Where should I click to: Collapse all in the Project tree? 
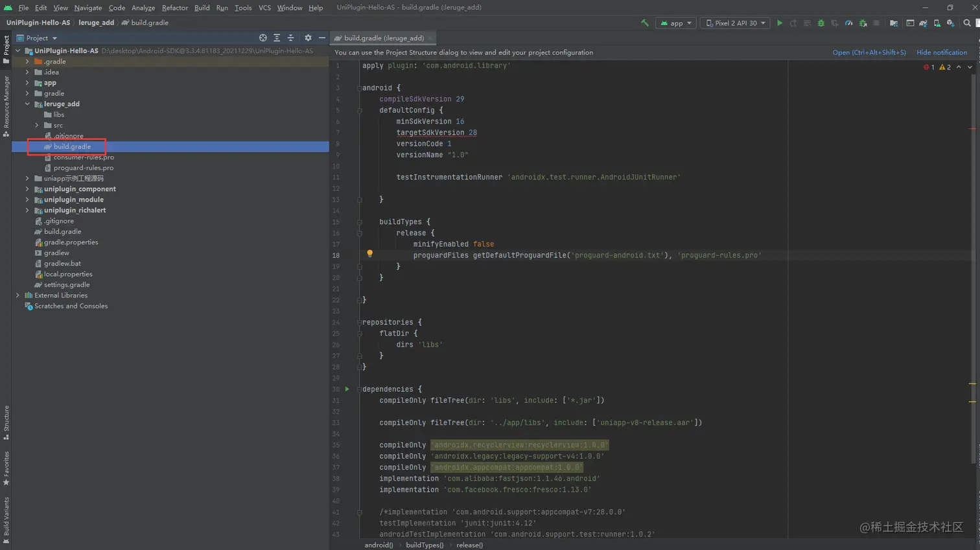(x=290, y=38)
